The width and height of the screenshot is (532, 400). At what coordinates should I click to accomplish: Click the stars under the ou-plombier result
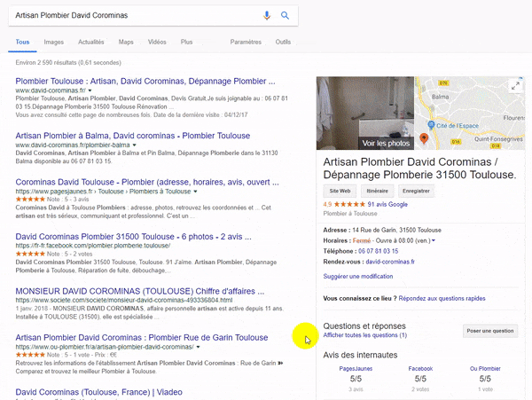[x=30, y=355]
